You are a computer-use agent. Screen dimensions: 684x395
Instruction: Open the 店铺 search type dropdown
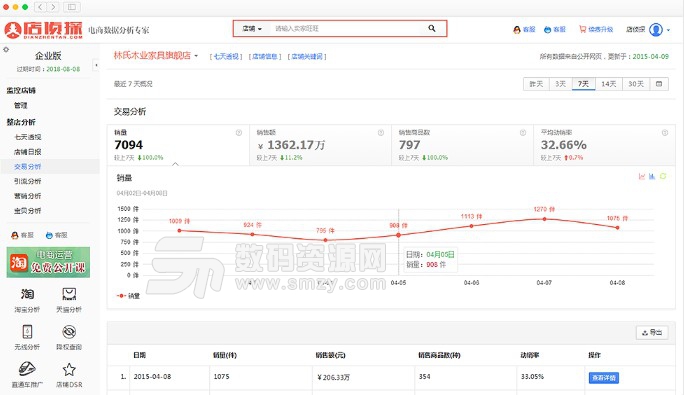click(252, 28)
